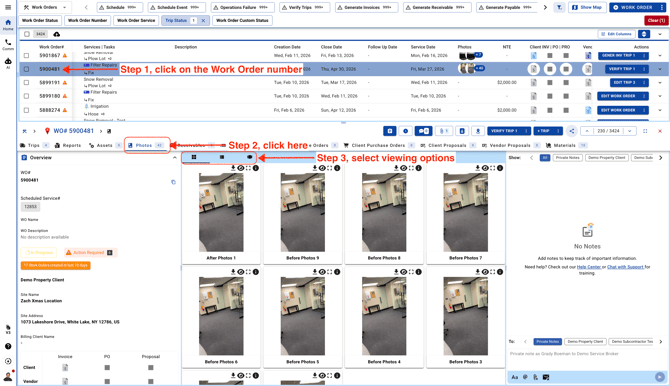Toggle the eye view option for photos
The height and width of the screenshot is (386, 670).
pyautogui.click(x=250, y=157)
